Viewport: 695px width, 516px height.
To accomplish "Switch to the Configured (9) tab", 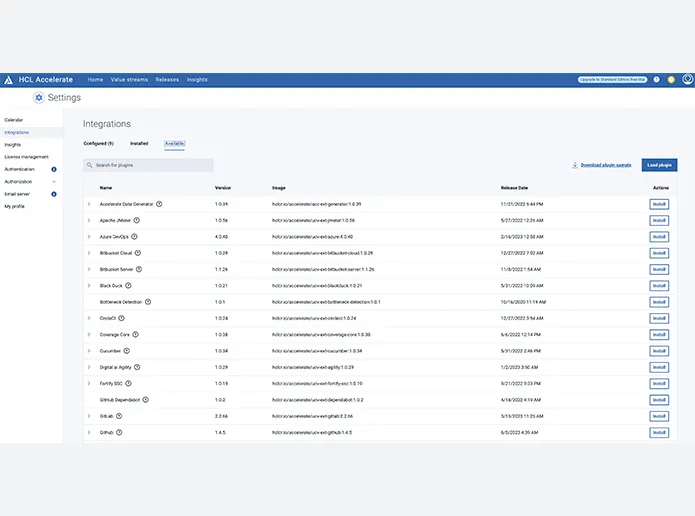I will click(98, 144).
